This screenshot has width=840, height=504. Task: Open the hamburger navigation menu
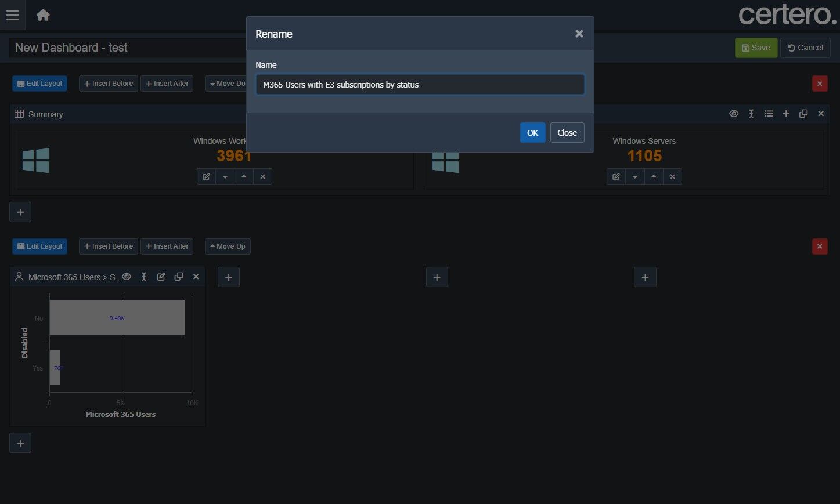click(x=12, y=15)
